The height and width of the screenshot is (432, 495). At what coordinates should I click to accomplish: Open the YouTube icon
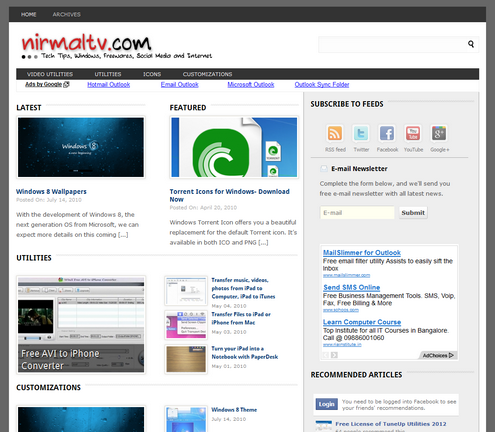[413, 134]
